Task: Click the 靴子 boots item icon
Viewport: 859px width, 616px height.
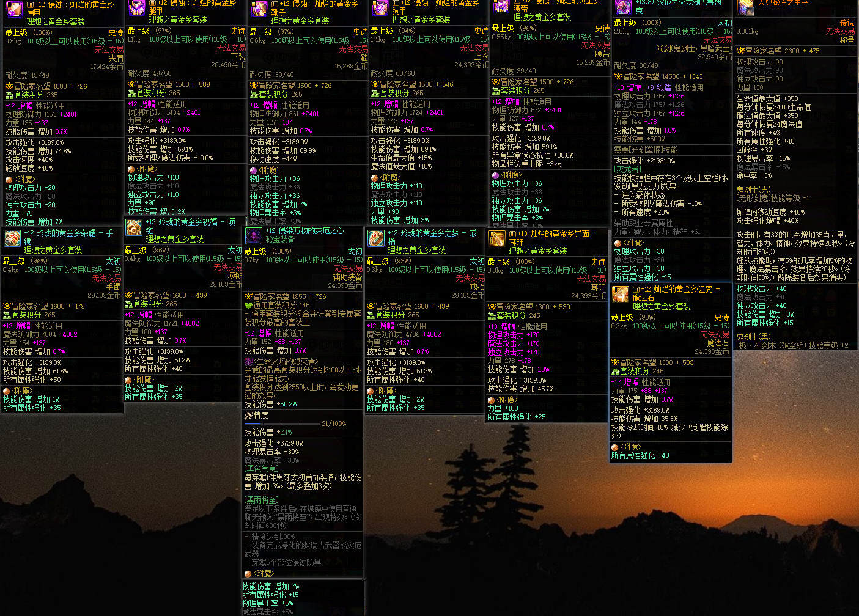Action: coord(259,9)
